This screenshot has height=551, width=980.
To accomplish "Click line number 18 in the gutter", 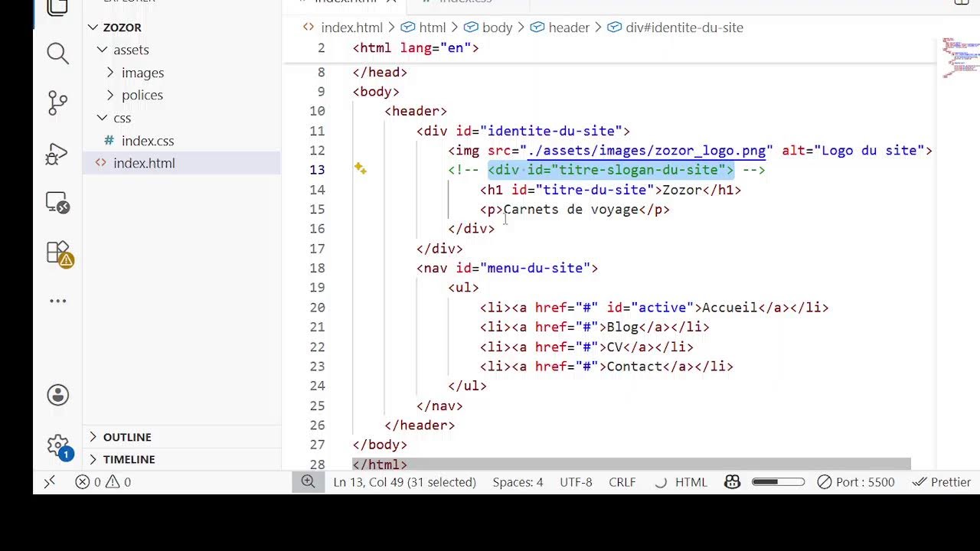I will click(x=317, y=268).
